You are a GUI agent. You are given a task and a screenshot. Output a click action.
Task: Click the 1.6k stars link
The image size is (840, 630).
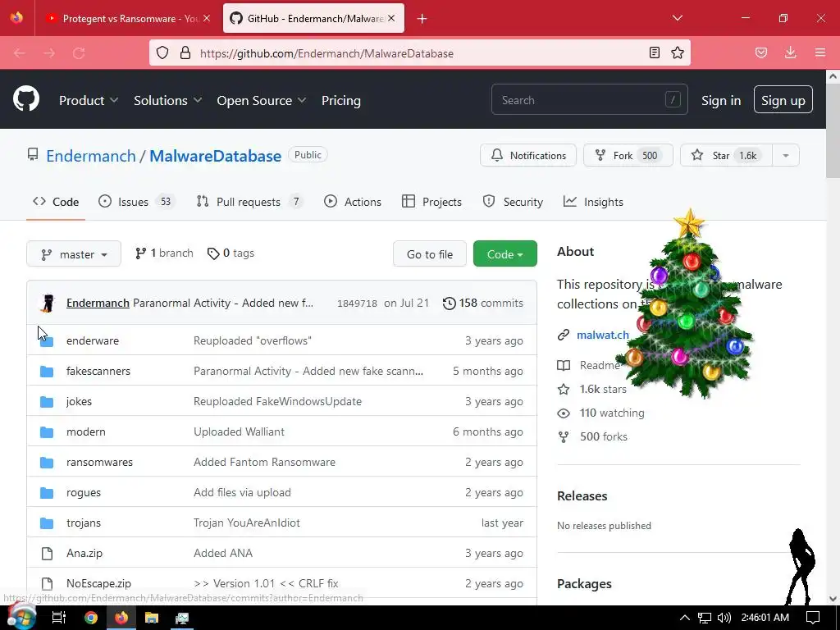(592, 389)
